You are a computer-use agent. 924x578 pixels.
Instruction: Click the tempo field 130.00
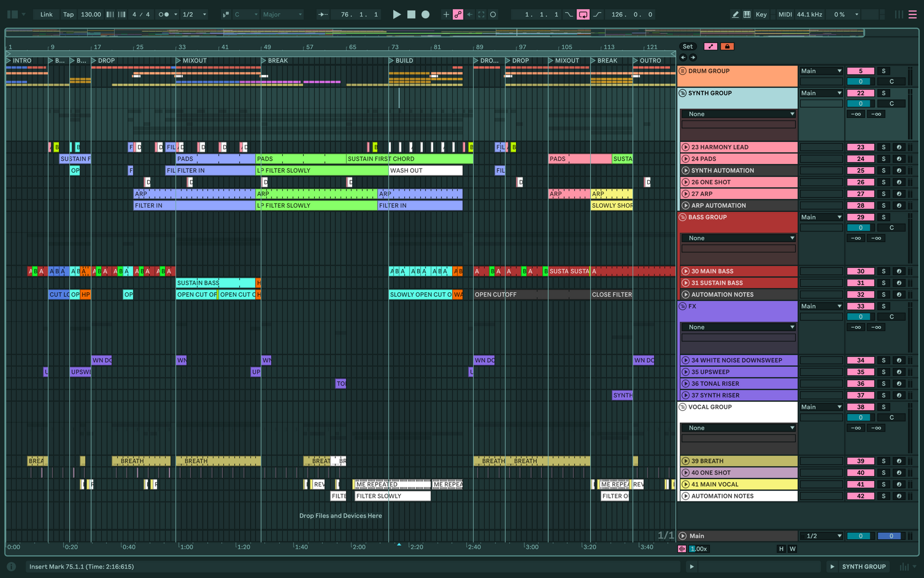(x=91, y=14)
